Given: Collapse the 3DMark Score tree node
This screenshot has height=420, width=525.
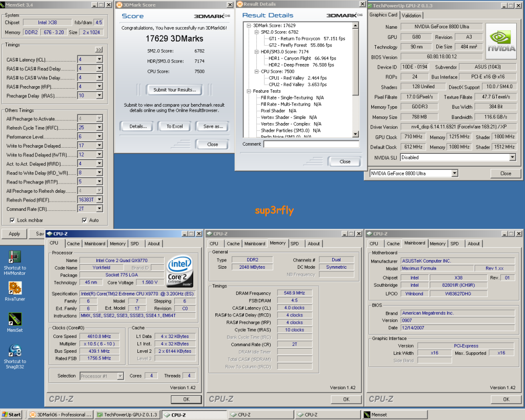Looking at the screenshot, I should (x=249, y=25).
